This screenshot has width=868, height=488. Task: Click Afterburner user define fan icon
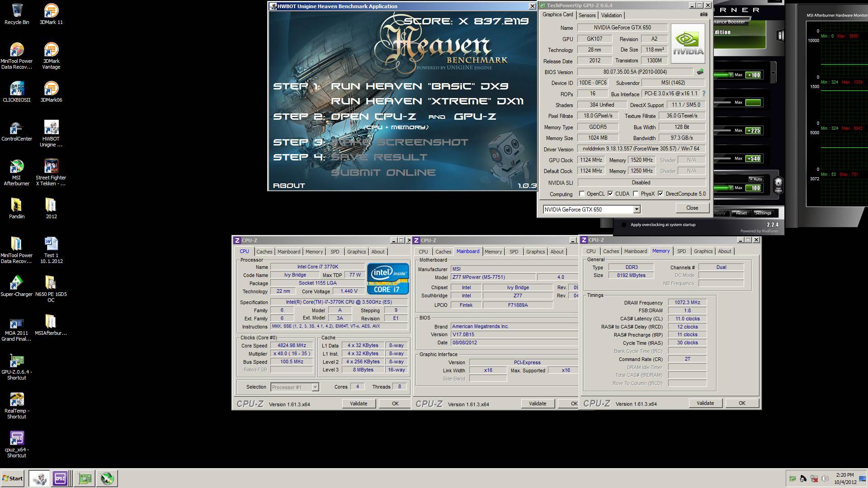[778, 184]
